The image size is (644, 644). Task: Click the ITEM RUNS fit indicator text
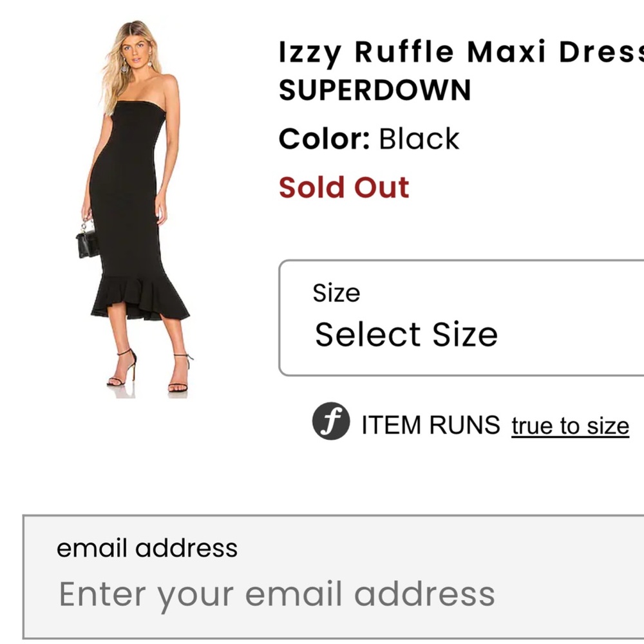[428, 425]
